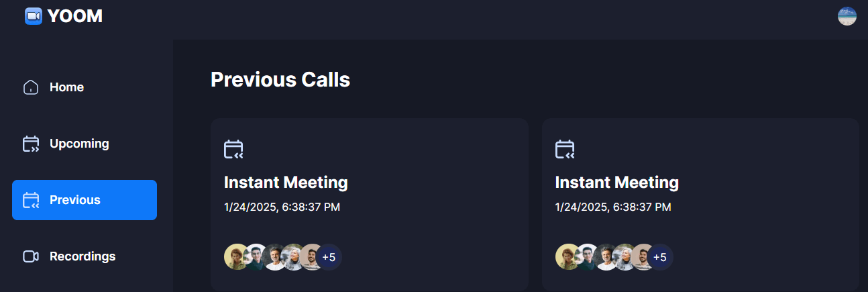Click the +5 badge on second card
The width and height of the screenshot is (868, 292).
[660, 257]
